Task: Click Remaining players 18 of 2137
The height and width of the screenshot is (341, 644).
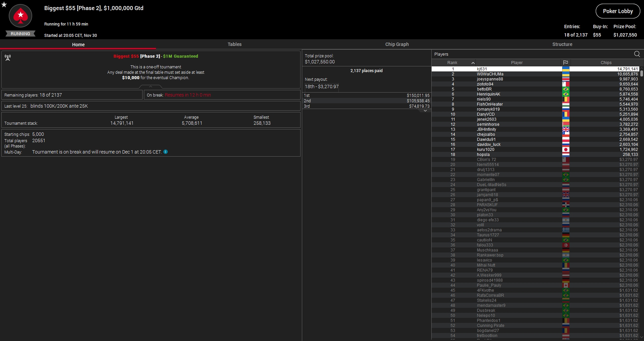Action: (x=33, y=95)
